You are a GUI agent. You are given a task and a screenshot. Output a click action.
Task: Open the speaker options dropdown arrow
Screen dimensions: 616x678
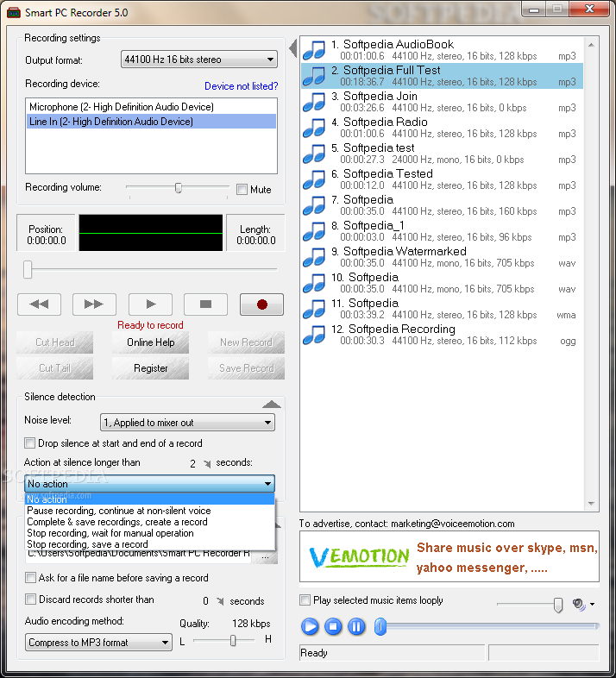(592, 604)
